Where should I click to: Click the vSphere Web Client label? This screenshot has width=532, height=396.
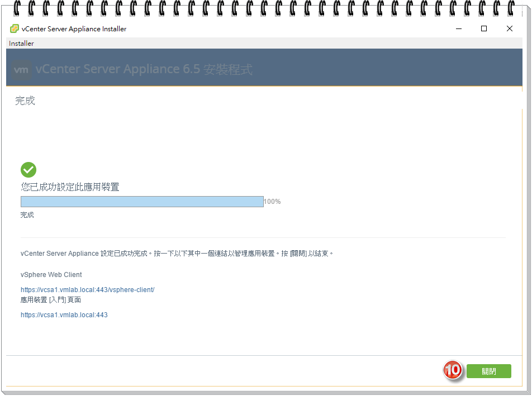tap(51, 275)
